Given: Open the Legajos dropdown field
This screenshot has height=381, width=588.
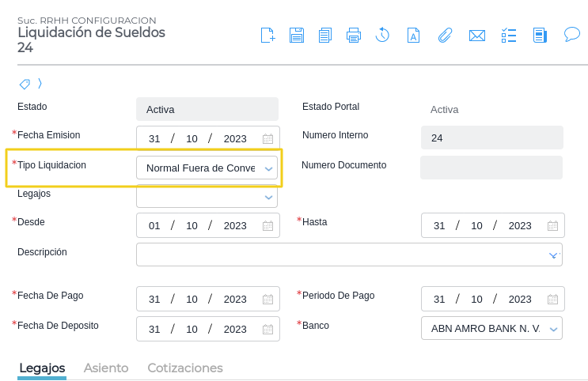Looking at the screenshot, I should pyautogui.click(x=268, y=197).
